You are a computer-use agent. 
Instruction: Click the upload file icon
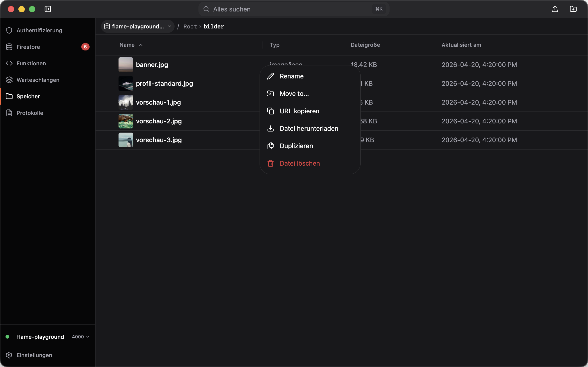coord(555,9)
